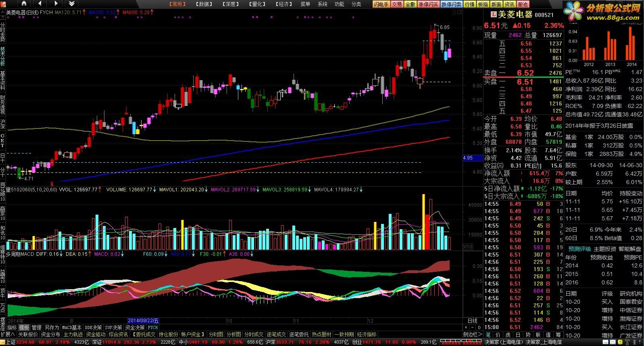Switch to the 模板 tab
644x346 pixels.
[24, 327]
